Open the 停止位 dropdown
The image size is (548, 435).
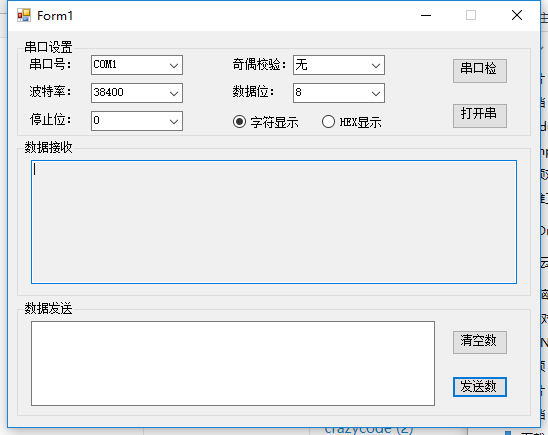pos(137,121)
